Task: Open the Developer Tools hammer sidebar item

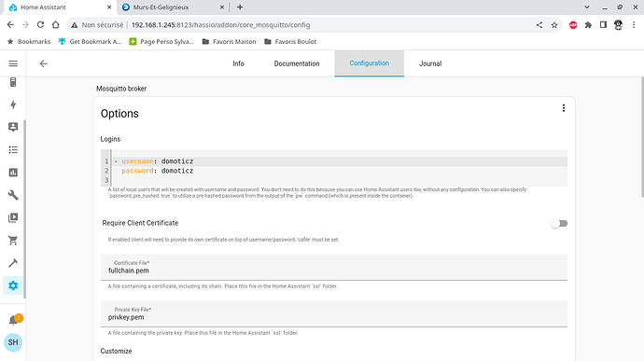Action: (x=13, y=263)
